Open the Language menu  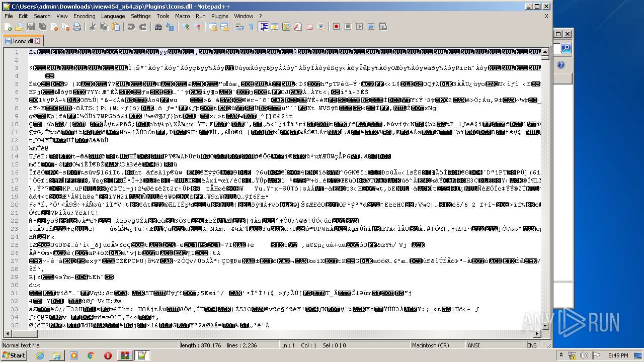(x=113, y=16)
